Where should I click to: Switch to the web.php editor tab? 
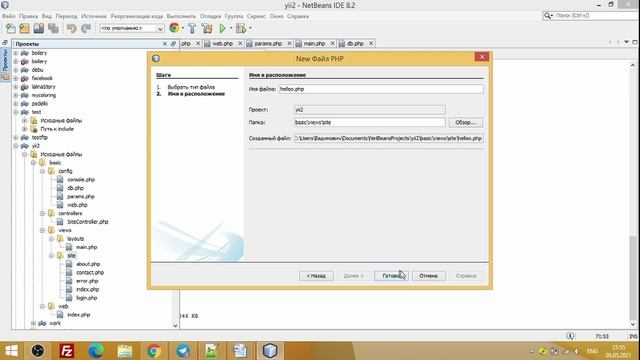pyautogui.click(x=222, y=43)
